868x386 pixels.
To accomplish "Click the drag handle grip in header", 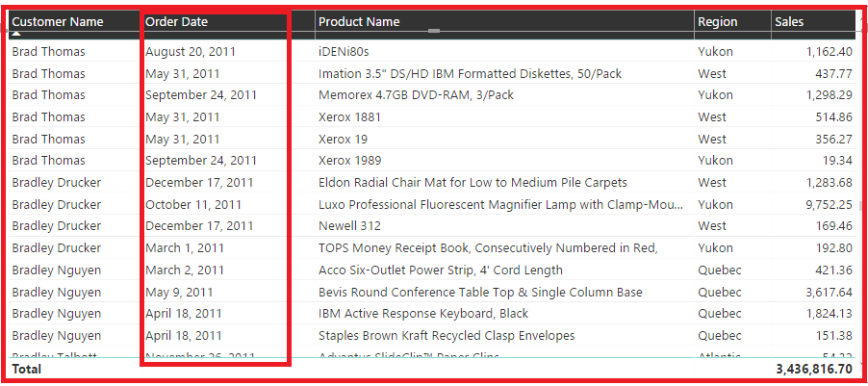I will [x=434, y=31].
